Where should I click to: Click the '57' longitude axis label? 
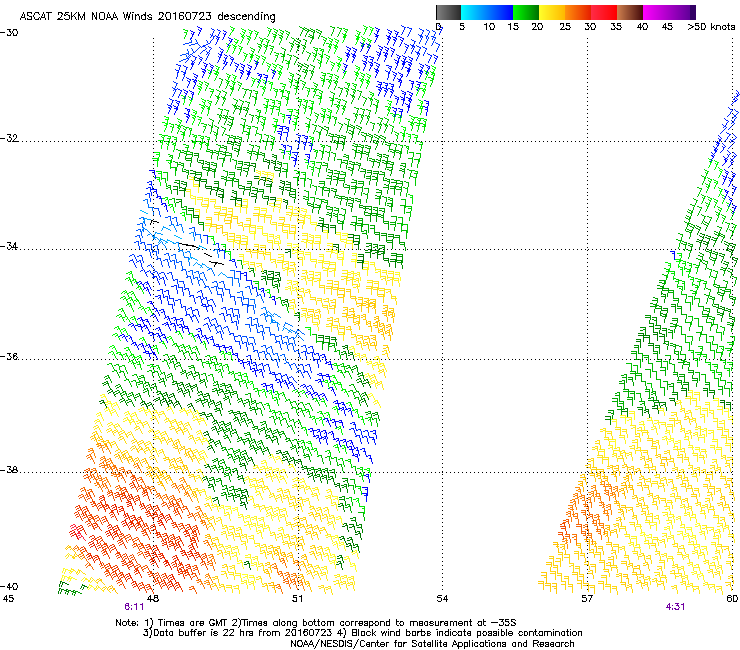(x=587, y=599)
